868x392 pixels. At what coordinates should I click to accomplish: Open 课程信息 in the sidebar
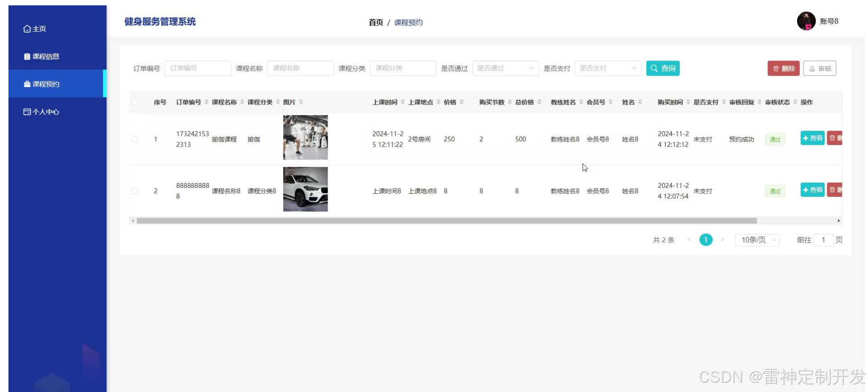pos(41,57)
